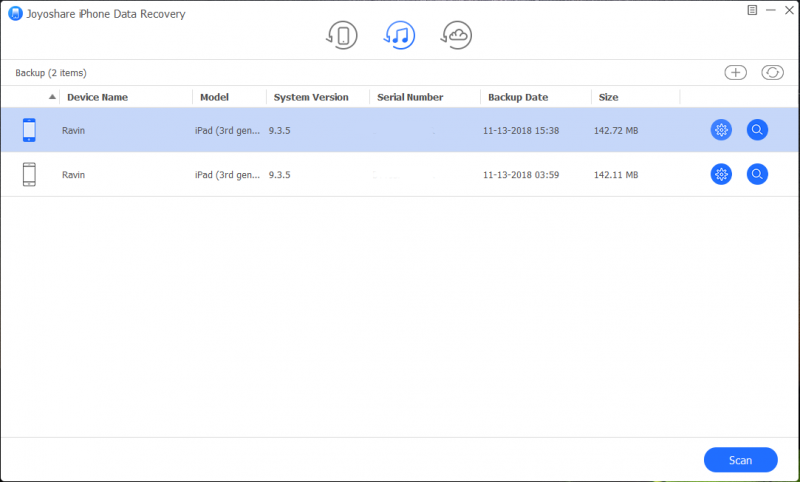Screen dimensions: 800x482
Task: Open the app menu icon in title bar
Action: (752, 10)
